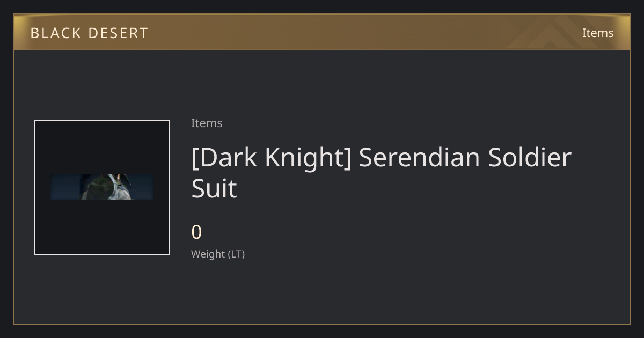Viewport: 644px width, 338px height.
Task: Click the "(LT)" unit next to Weight
Action: (x=237, y=254)
